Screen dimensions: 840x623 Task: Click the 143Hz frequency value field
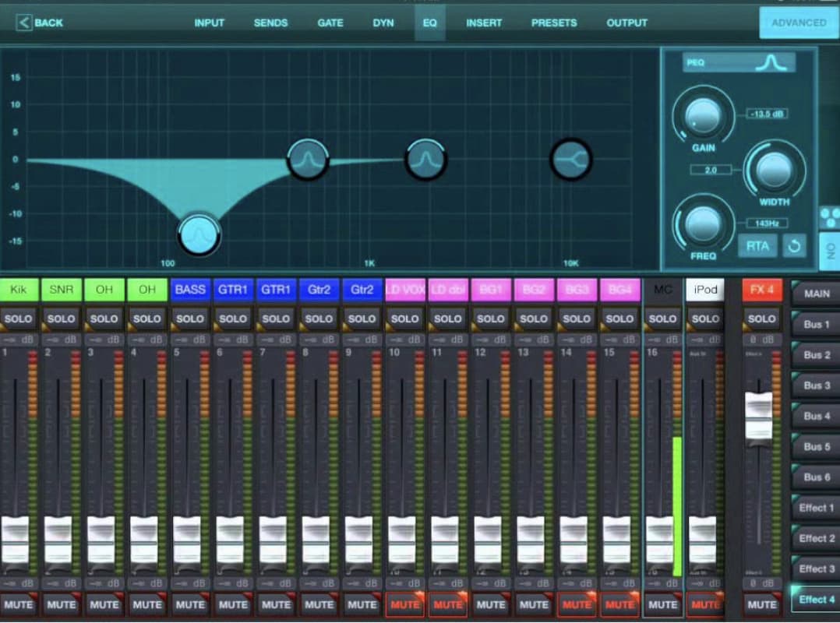767,224
